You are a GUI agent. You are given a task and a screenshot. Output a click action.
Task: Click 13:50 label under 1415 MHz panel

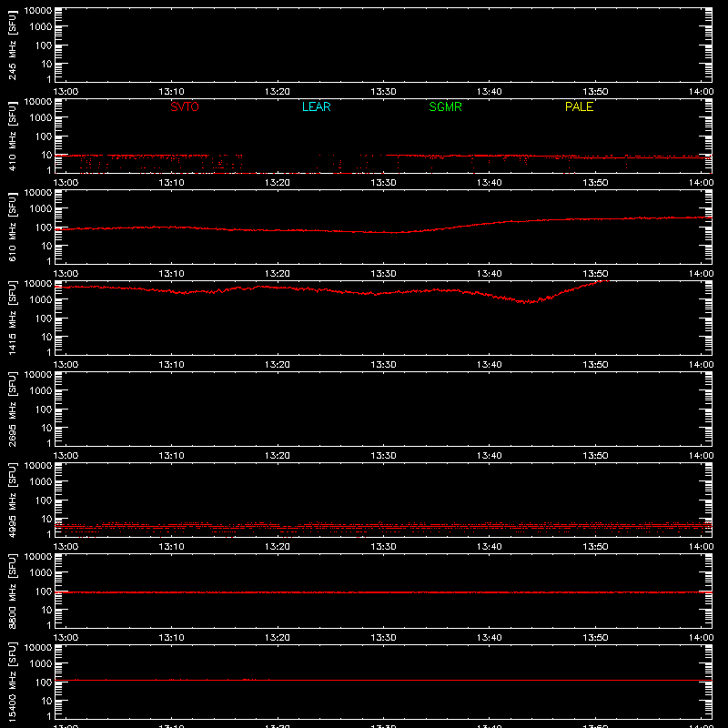[x=595, y=365]
